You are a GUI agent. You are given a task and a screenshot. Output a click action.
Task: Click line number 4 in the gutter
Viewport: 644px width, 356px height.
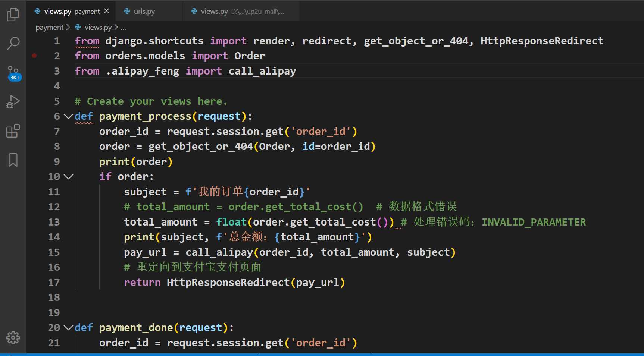[57, 86]
